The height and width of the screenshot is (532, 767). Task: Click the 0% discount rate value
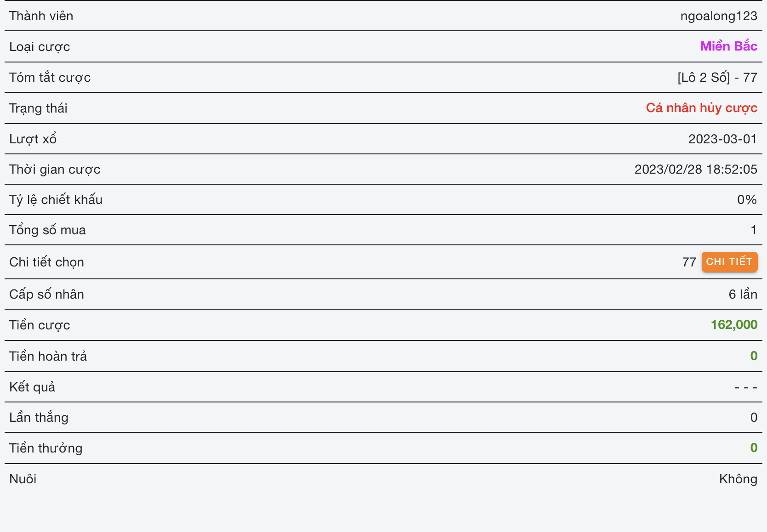[747, 199]
